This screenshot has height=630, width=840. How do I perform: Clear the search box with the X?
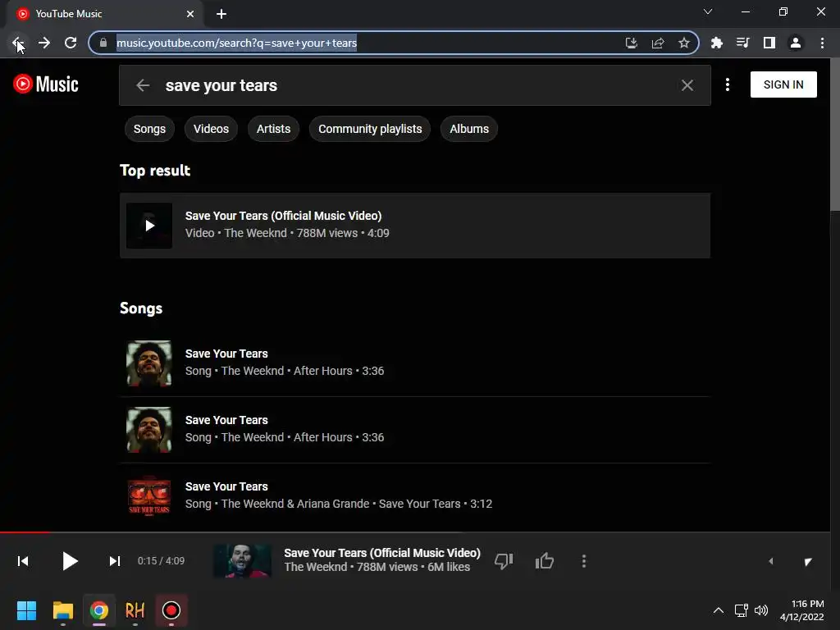pos(687,85)
